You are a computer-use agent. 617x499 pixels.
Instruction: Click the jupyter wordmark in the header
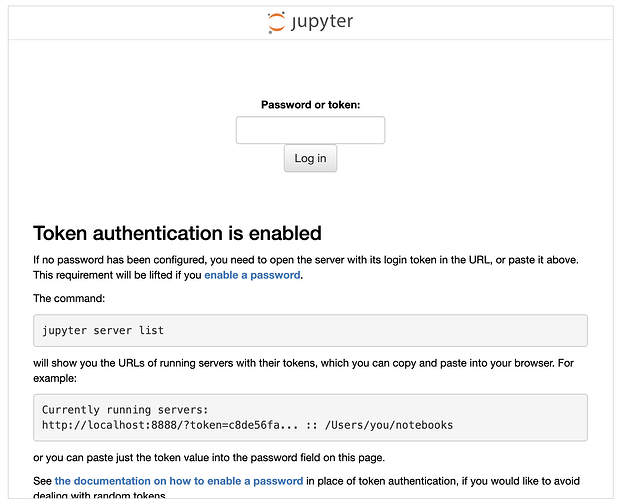(322, 22)
